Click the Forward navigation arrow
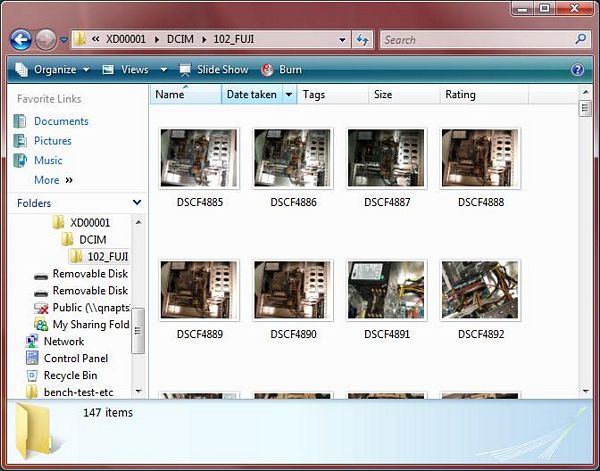The height and width of the screenshot is (471, 600). coord(46,39)
